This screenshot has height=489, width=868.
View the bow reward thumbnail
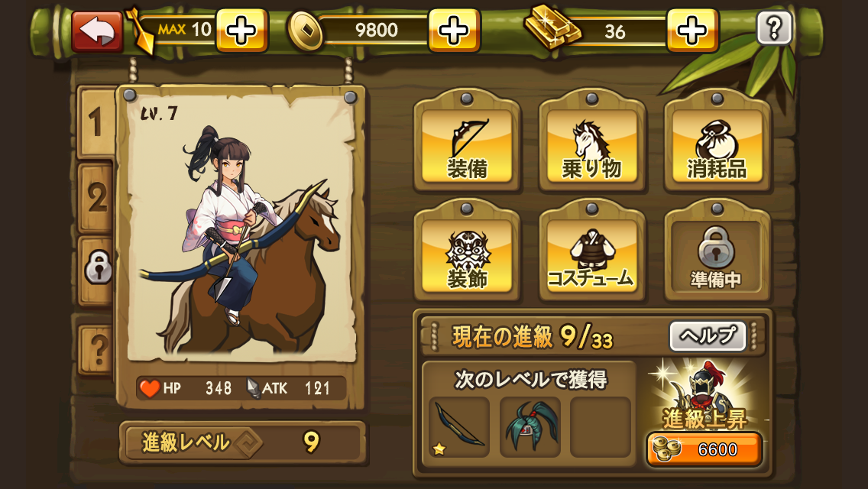click(459, 427)
